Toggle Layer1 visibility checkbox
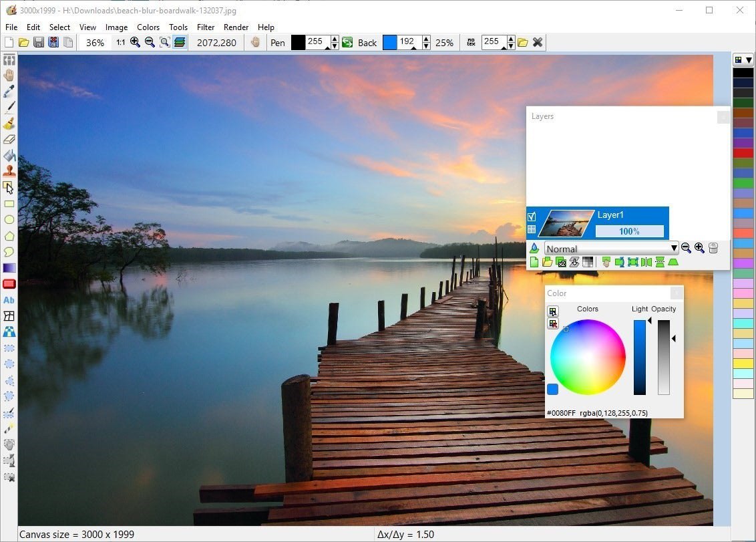The width and height of the screenshot is (756, 542). point(532,217)
